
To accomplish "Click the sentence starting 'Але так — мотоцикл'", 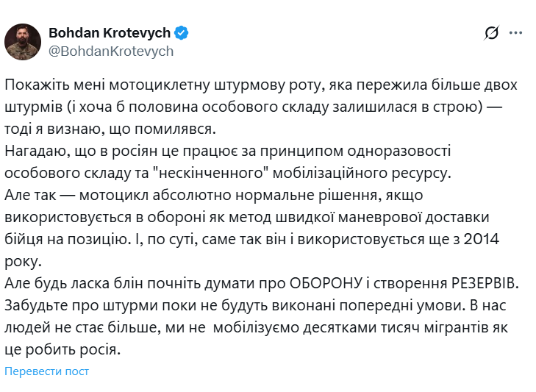I will click(x=214, y=195).
